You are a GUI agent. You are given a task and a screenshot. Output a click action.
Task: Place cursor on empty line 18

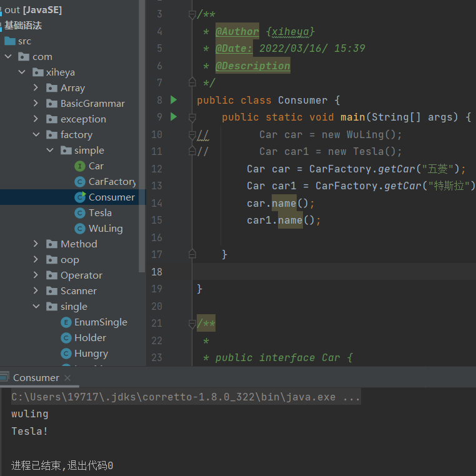(x=334, y=271)
